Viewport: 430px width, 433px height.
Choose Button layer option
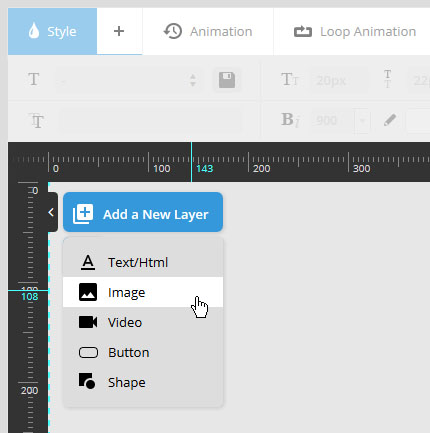click(143, 352)
